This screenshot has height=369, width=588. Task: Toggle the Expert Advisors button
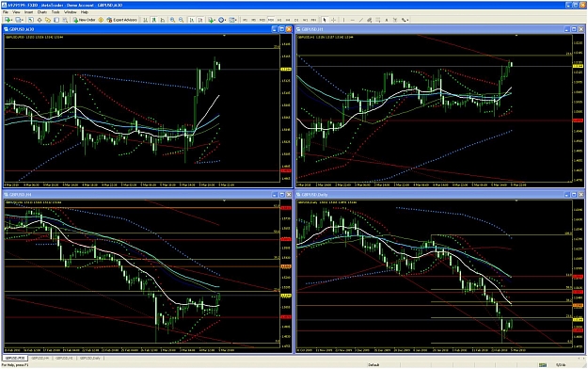(122, 20)
